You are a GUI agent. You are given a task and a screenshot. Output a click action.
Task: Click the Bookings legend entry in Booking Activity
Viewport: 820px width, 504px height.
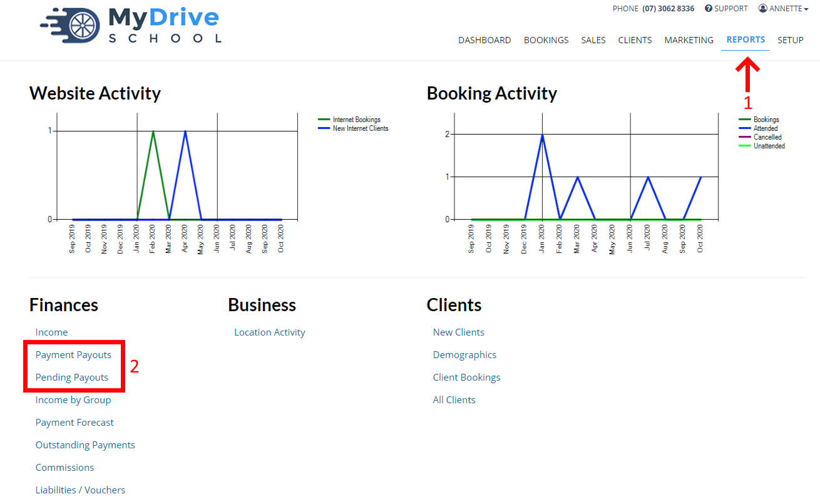coord(759,120)
